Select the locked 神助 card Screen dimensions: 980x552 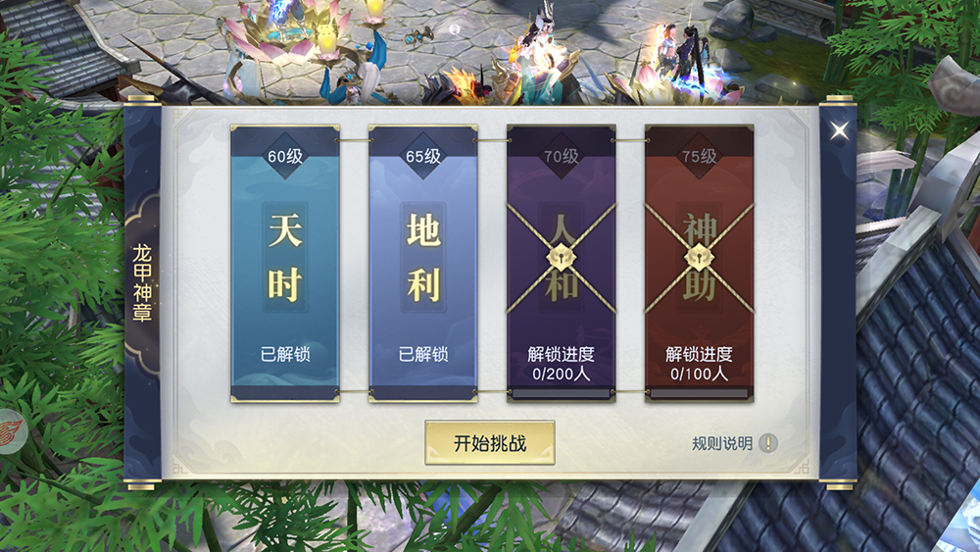tap(700, 263)
